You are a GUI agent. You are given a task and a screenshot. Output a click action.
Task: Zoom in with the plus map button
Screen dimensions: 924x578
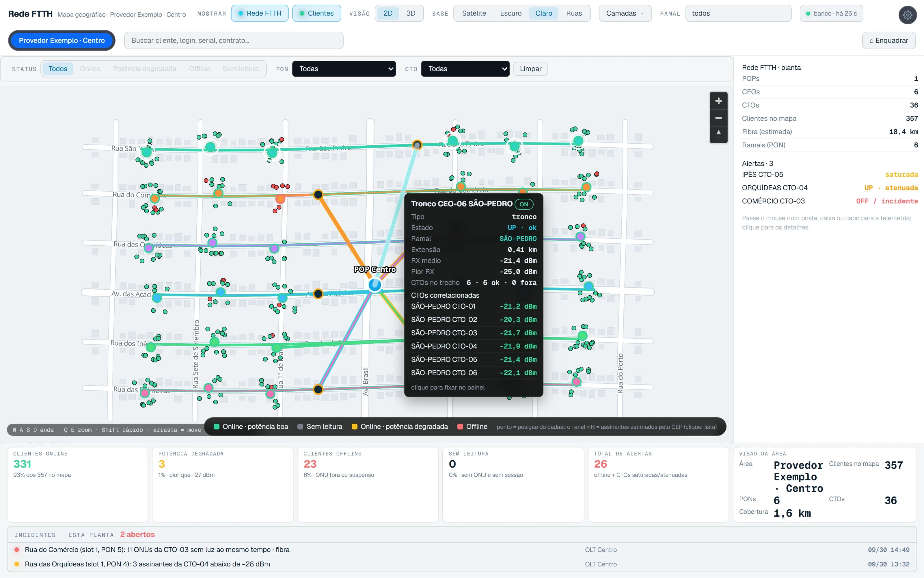[x=718, y=101]
